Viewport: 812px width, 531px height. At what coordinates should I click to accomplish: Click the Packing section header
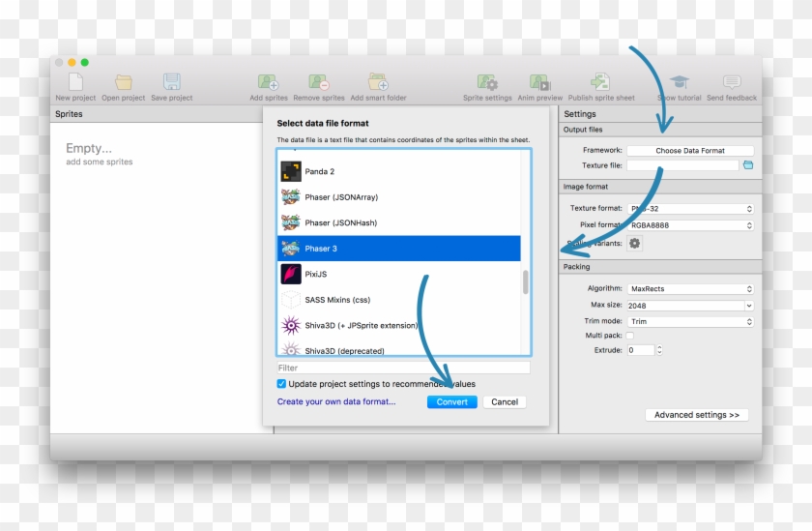[660, 267]
